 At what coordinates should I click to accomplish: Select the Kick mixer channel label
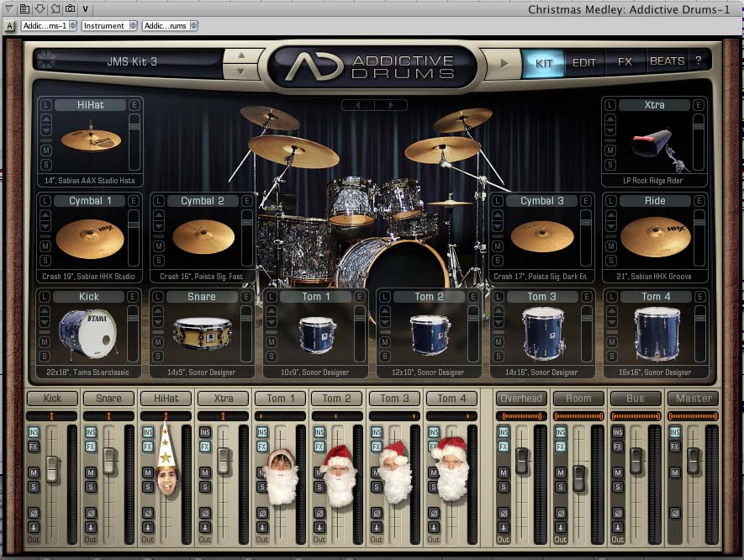[52, 399]
